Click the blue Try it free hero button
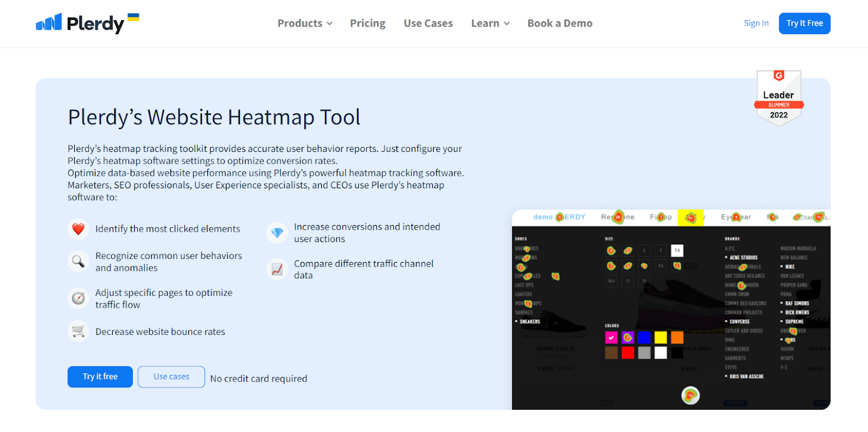 coord(100,377)
